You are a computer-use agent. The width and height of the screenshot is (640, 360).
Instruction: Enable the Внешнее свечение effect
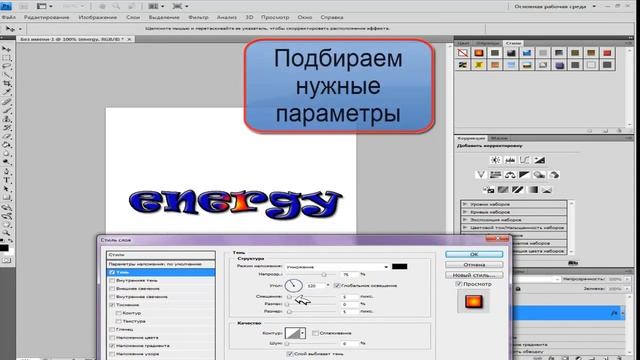point(112,289)
